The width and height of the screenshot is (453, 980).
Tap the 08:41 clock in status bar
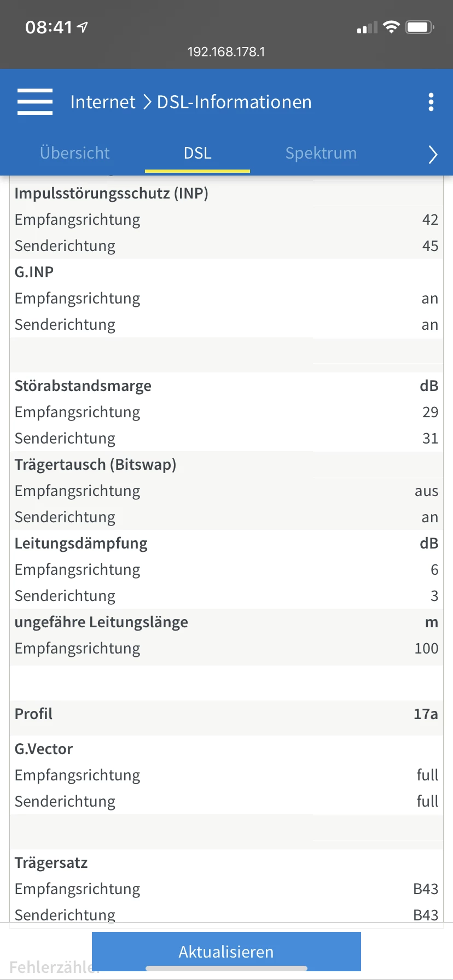[49, 27]
